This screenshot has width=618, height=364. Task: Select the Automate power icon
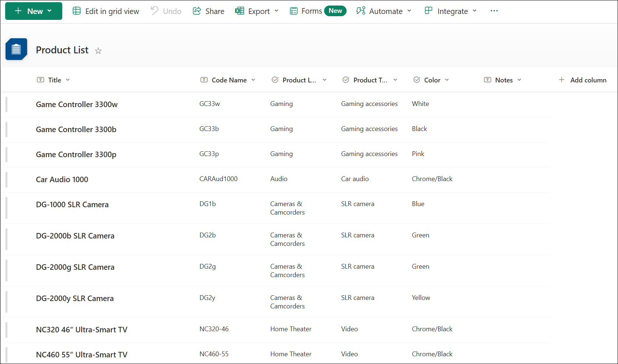coord(360,11)
